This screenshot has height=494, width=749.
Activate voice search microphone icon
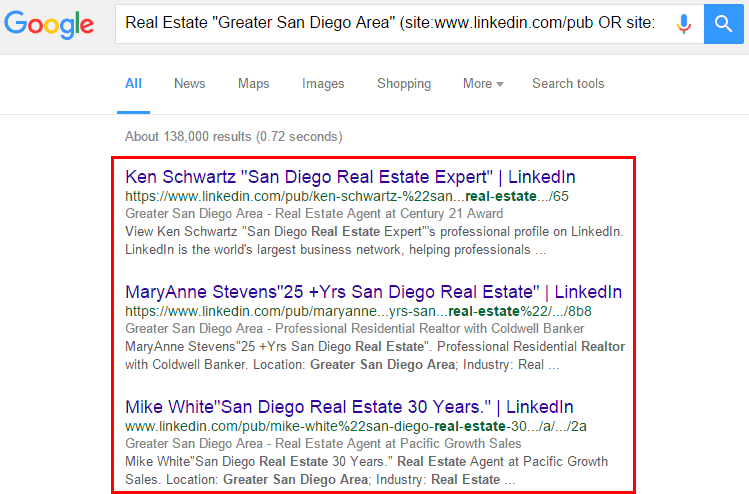click(x=684, y=23)
